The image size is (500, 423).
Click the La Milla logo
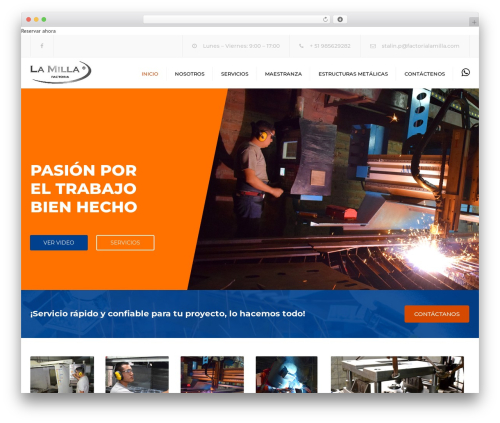tap(60, 72)
